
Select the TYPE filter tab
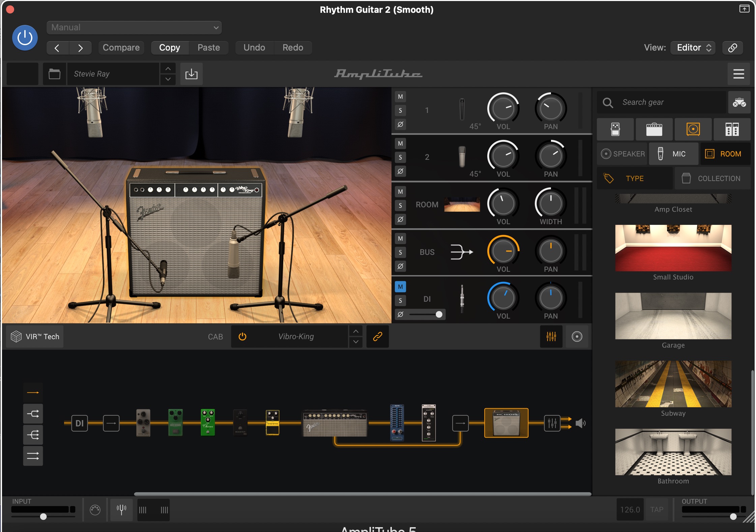tap(635, 178)
